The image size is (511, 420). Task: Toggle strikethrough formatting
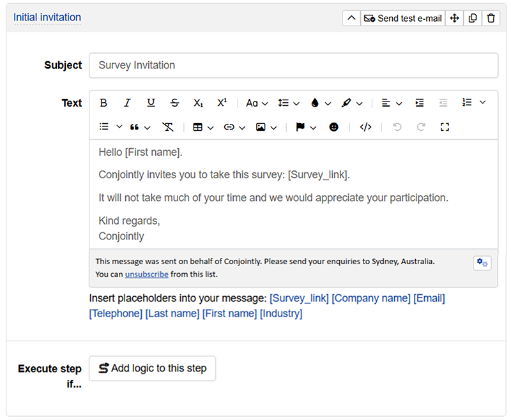click(x=175, y=103)
